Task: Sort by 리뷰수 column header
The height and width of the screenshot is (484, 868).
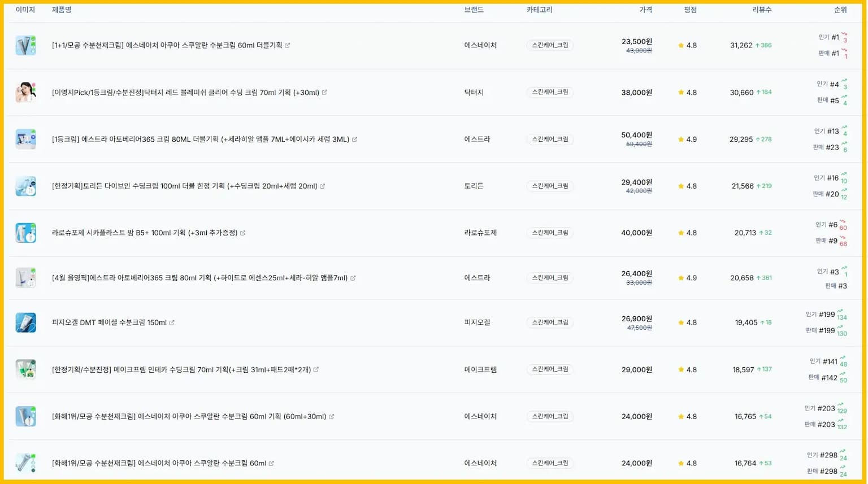Action: click(x=762, y=10)
